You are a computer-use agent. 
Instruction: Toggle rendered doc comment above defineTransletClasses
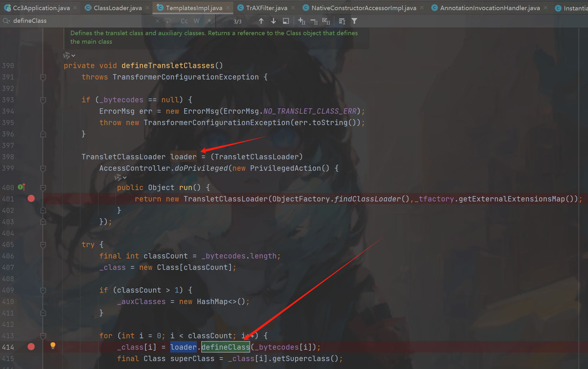tap(69, 55)
